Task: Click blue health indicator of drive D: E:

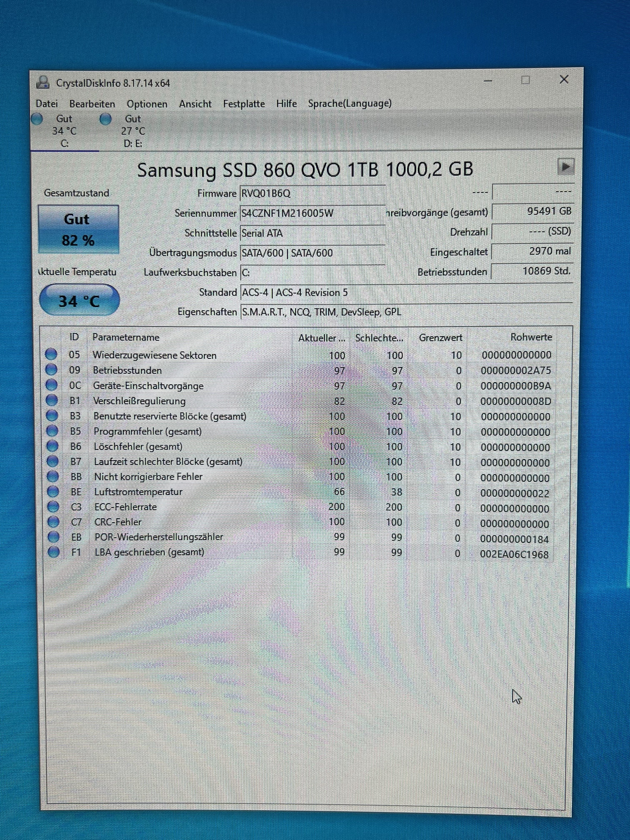Action: (x=105, y=119)
